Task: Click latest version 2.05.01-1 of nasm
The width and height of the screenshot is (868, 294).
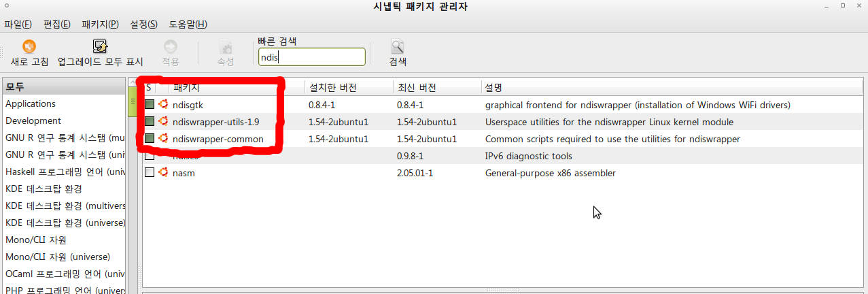Action: 415,173
